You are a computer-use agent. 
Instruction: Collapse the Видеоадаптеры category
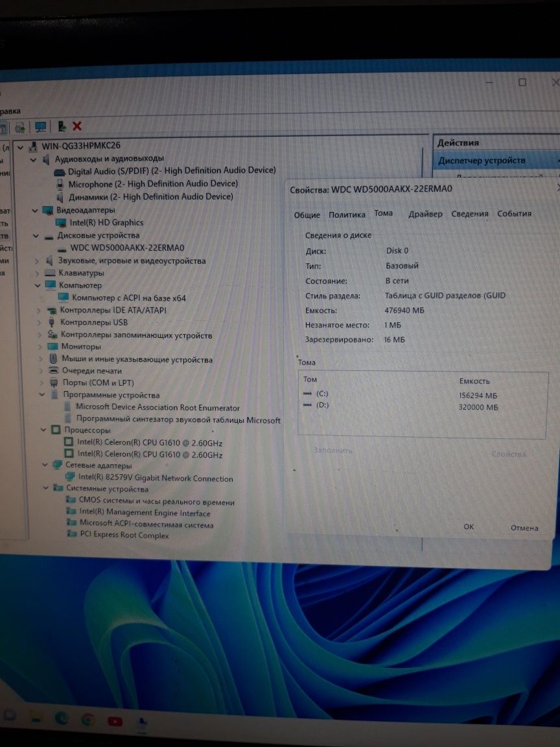pos(35,211)
